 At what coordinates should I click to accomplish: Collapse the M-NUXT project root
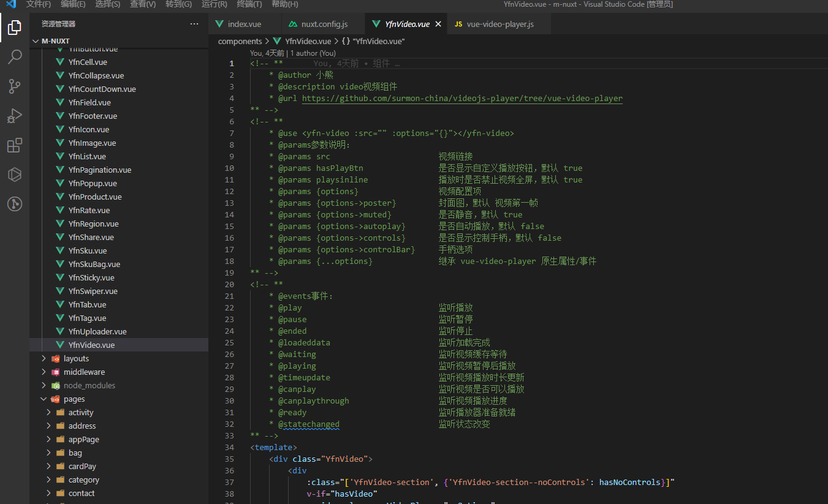[x=55, y=41]
